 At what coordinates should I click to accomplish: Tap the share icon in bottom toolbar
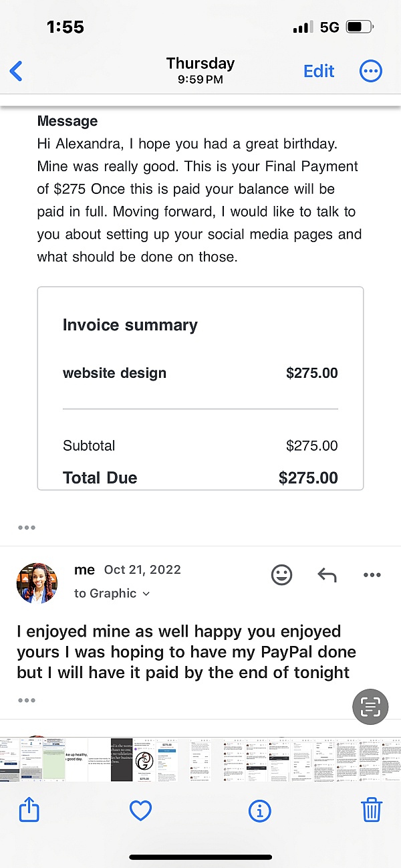(x=29, y=811)
